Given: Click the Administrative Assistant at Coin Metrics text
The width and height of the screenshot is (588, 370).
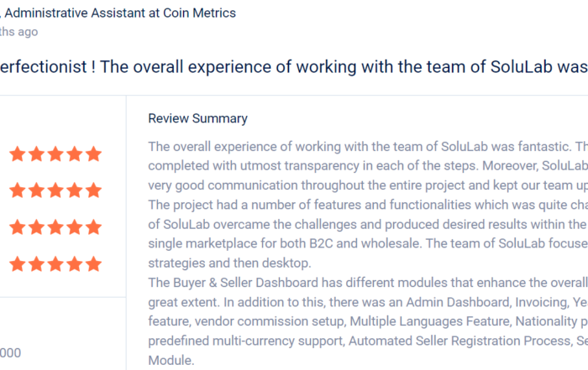Looking at the screenshot, I should pyautogui.click(x=120, y=13).
